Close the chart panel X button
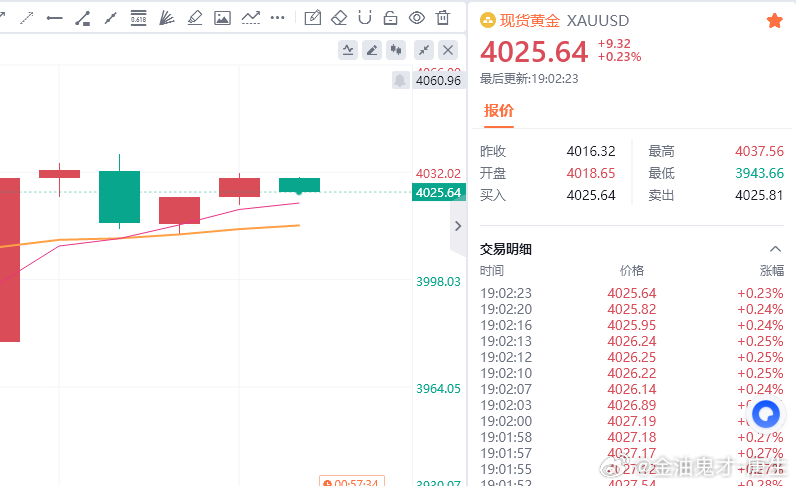The height and width of the screenshot is (486, 796). pos(448,50)
